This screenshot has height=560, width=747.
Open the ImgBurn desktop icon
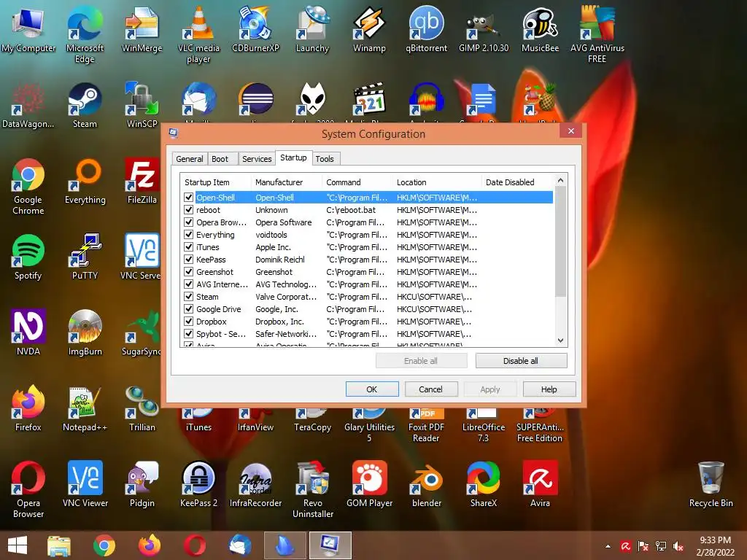[x=85, y=332]
